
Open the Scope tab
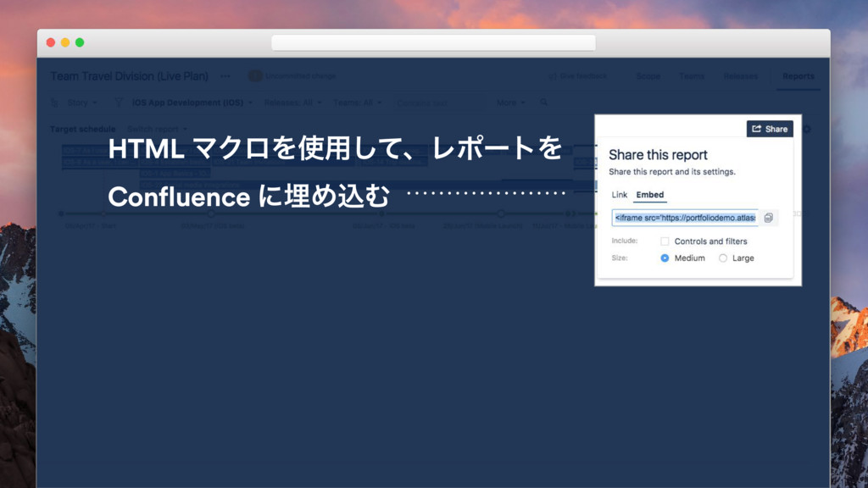tap(648, 76)
